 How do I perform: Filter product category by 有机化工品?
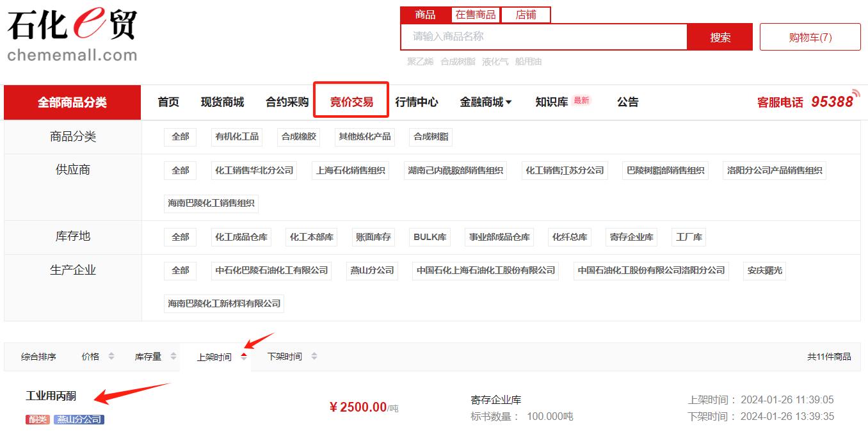tap(237, 136)
